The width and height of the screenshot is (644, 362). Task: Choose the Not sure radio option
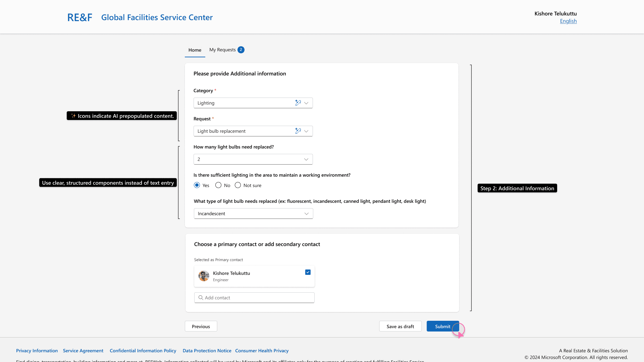[238, 185]
